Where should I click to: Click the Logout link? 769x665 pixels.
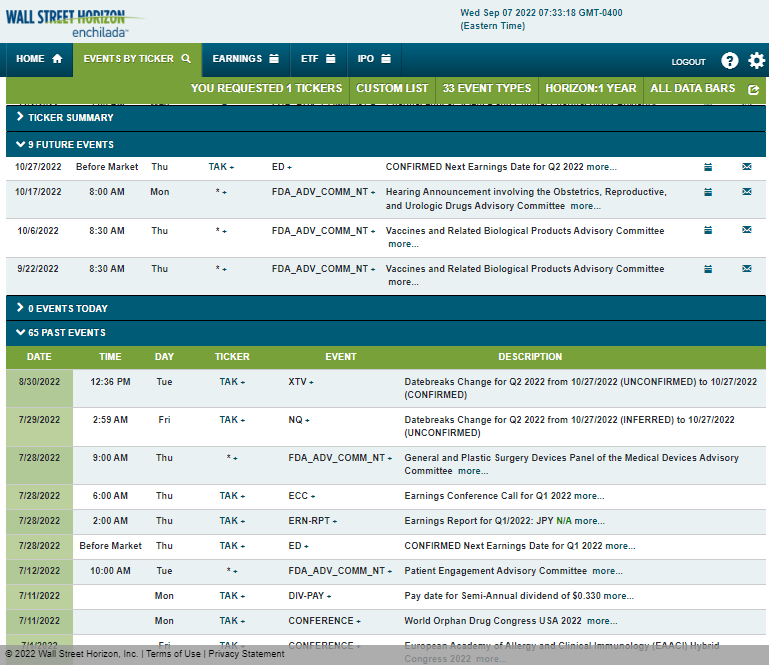pos(688,62)
